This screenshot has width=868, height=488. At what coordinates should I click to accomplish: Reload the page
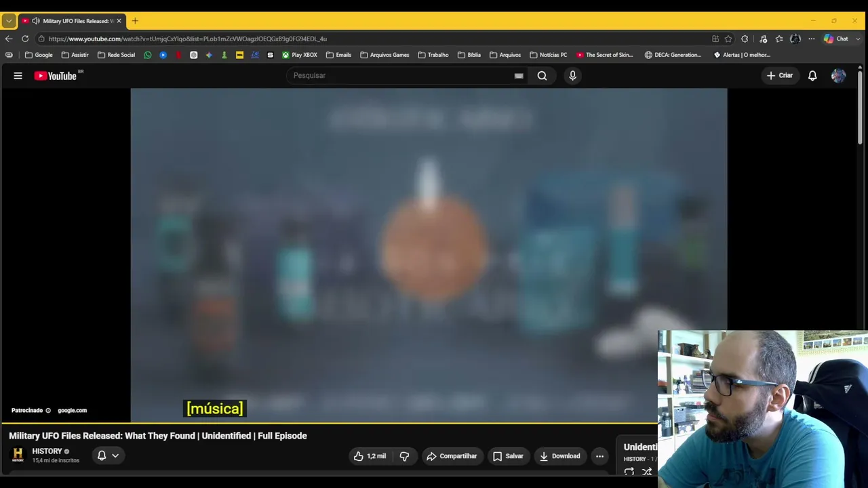point(25,39)
